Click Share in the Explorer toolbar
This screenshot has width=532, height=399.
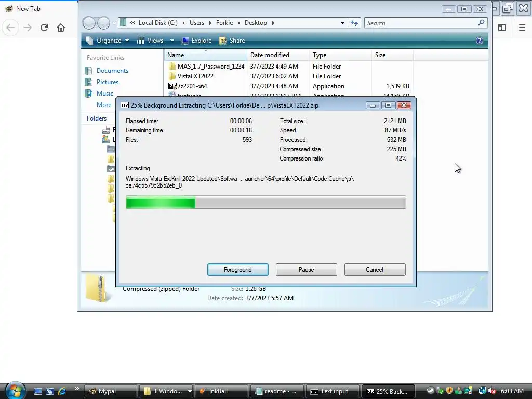(232, 41)
